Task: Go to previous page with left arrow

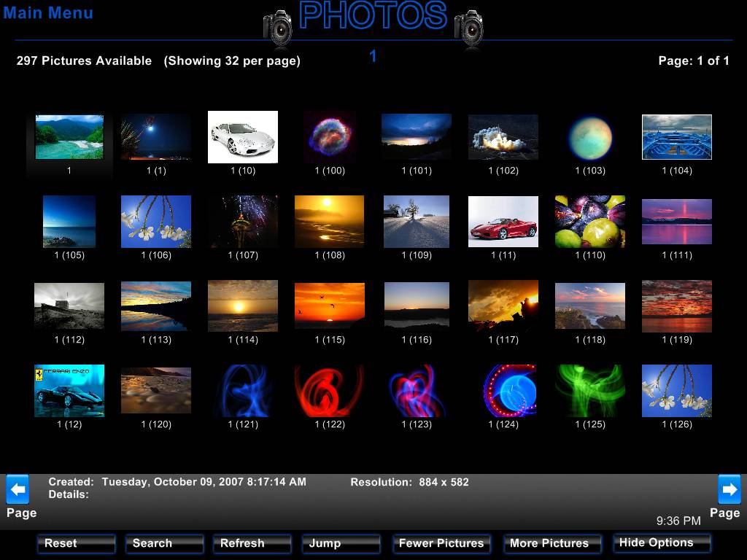Action: [x=18, y=489]
